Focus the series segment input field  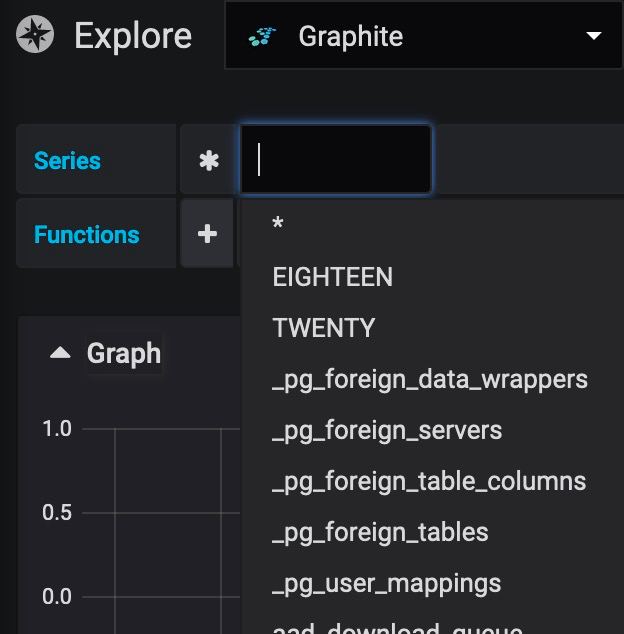pos(336,159)
